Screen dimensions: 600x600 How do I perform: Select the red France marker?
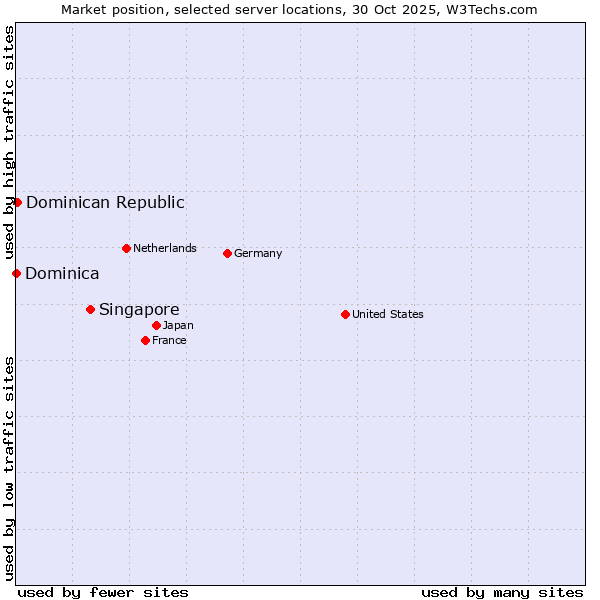tap(145, 340)
